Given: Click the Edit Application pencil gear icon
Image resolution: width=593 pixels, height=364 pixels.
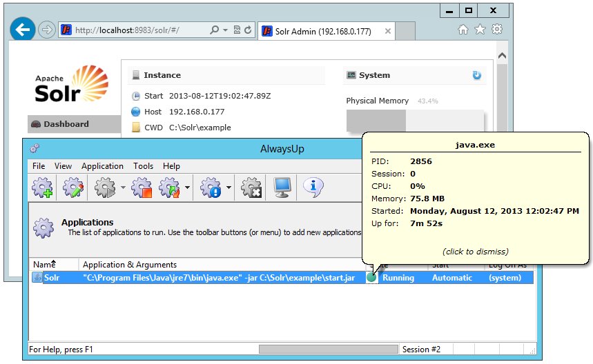Looking at the screenshot, I should coord(73,188).
